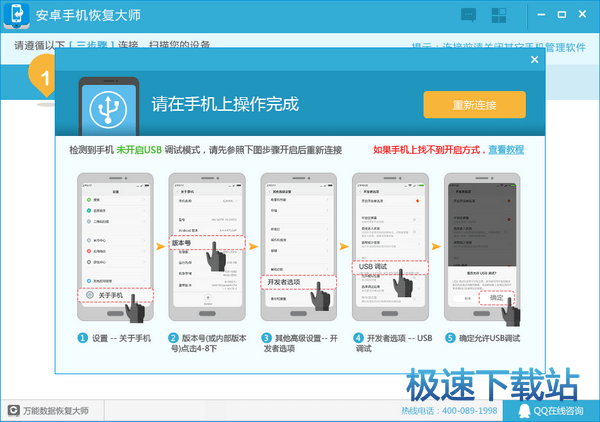Close the USB debugging instruction dialog

(535, 60)
